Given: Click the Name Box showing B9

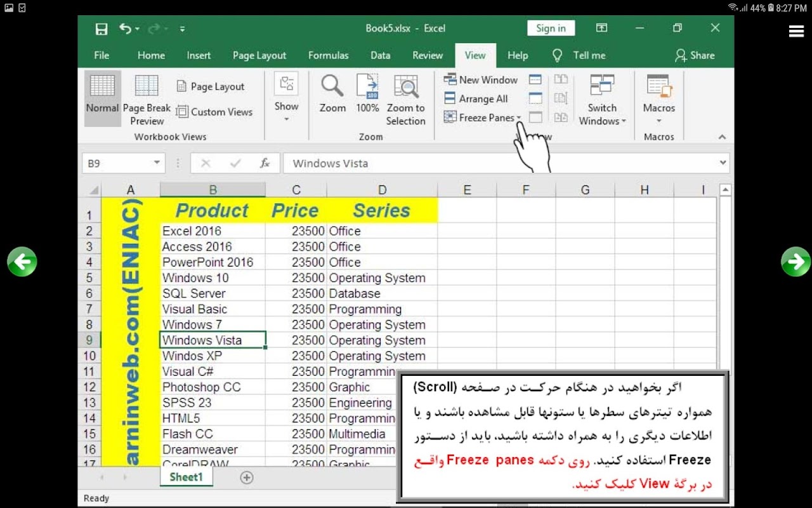Looking at the screenshot, I should click(x=117, y=163).
